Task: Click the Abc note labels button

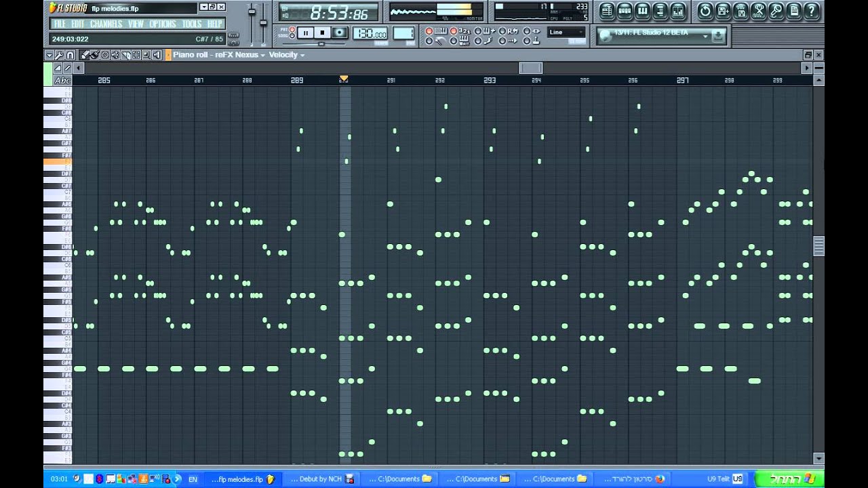Action: click(x=62, y=81)
